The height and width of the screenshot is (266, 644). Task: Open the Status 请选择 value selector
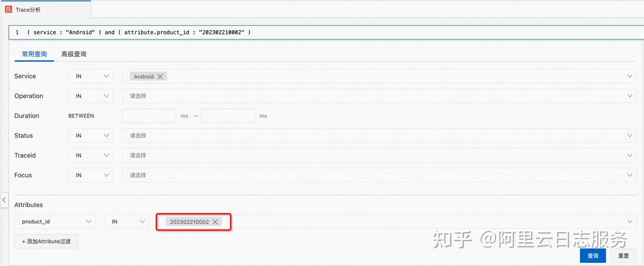coord(379,136)
